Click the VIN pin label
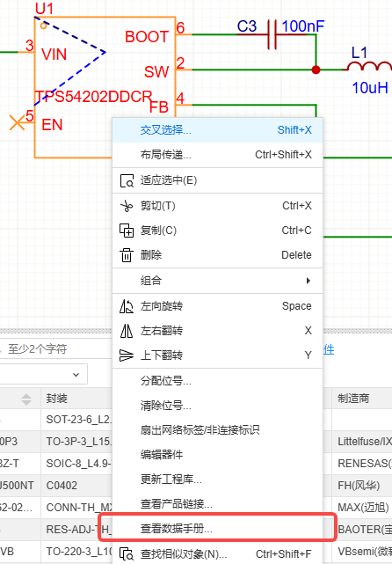Screen dimensions: 392x564 (54, 55)
